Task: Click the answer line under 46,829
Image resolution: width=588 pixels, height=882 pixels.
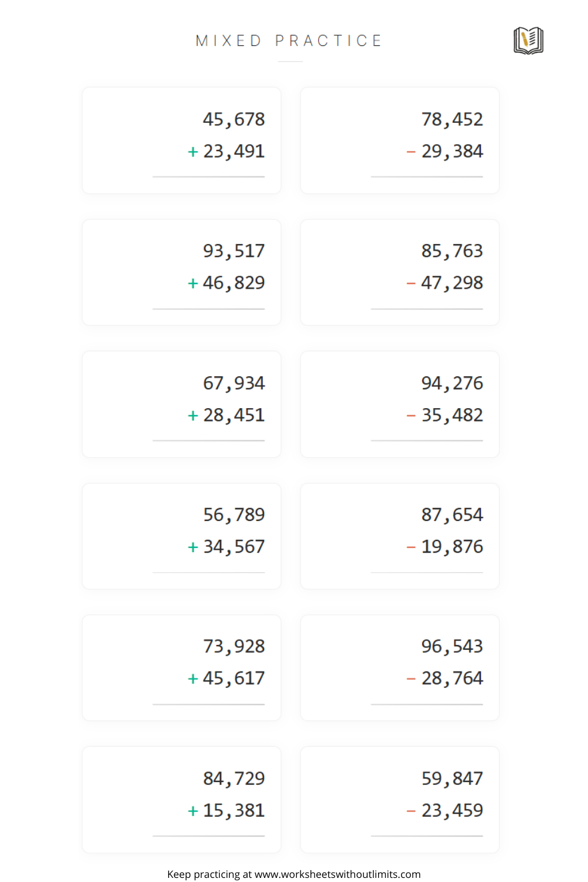Action: 209,309
